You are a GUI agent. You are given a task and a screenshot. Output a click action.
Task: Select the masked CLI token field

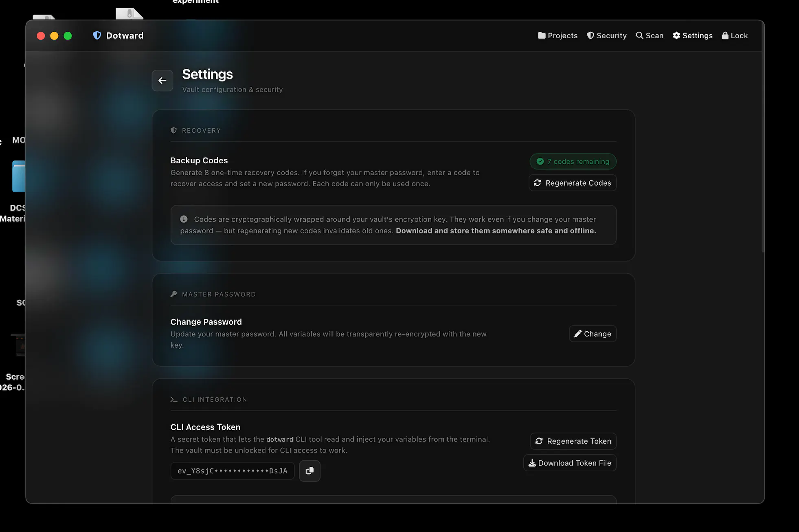point(233,471)
